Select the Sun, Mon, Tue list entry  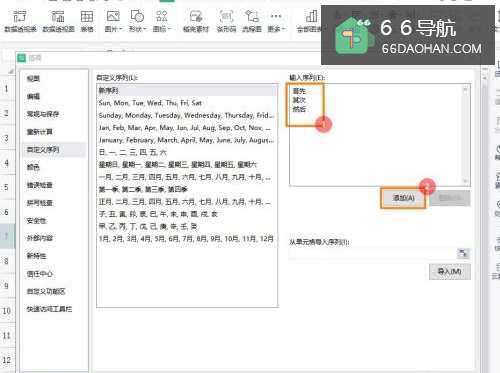[187, 103]
